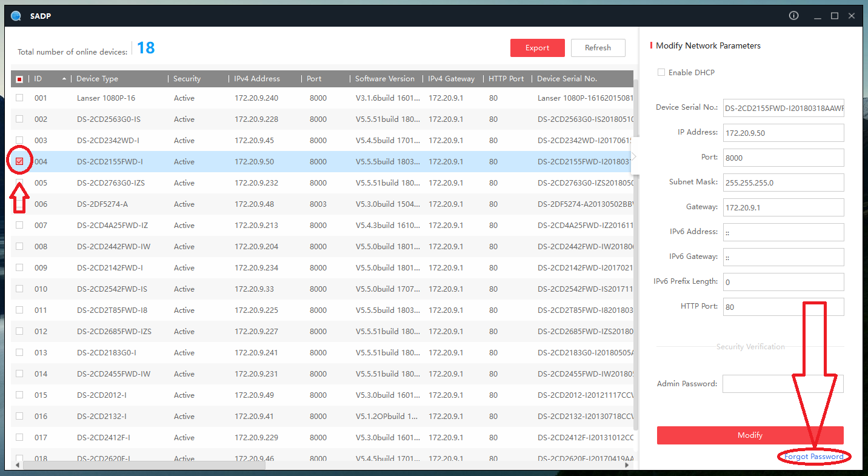Select device DS-2CD2412F-I
The height and width of the screenshot is (476, 868).
click(103, 437)
